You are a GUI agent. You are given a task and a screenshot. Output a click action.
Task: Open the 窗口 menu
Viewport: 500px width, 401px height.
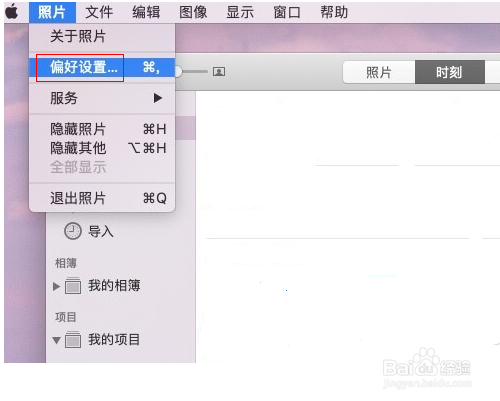coord(287,12)
